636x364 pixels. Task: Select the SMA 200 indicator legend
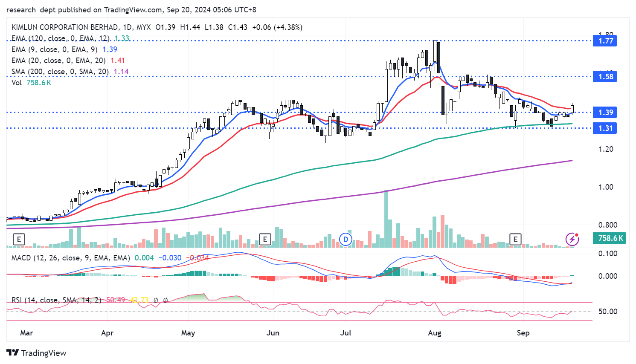coord(60,72)
